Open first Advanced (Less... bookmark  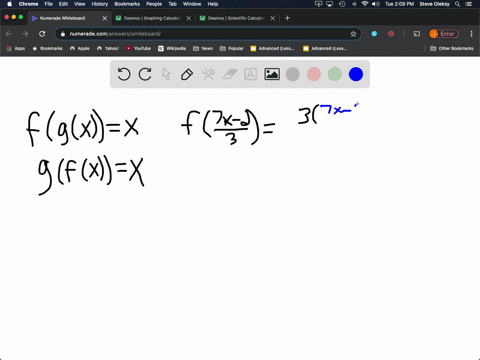pyautogui.click(x=272, y=48)
